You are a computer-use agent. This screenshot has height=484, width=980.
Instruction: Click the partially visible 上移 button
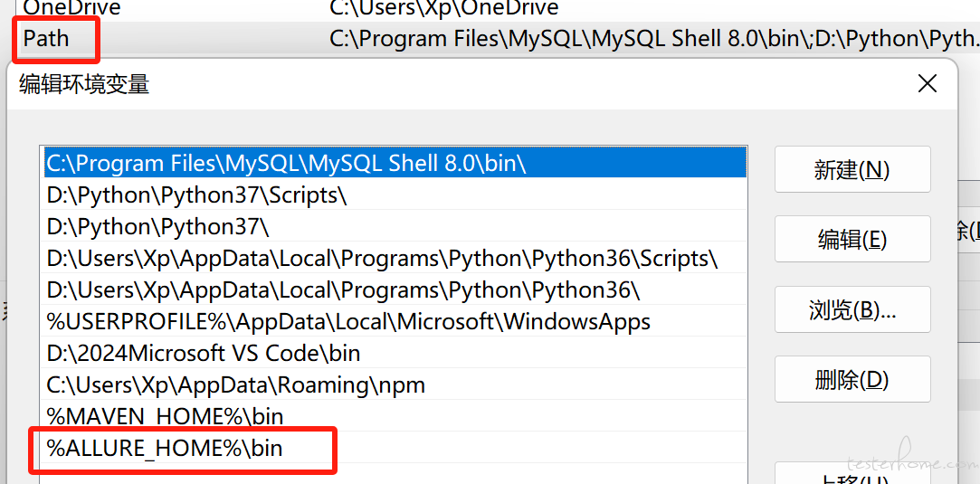(x=852, y=473)
